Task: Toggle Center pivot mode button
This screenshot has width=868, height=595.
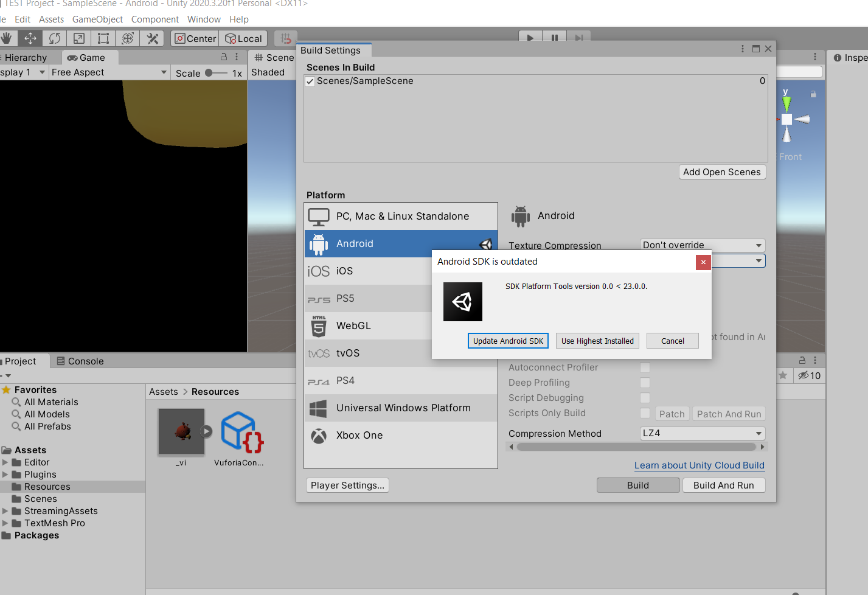Action: pos(195,38)
